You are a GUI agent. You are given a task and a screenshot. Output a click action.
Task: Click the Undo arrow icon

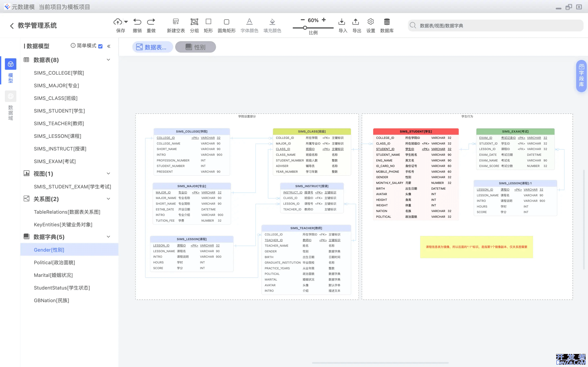tap(137, 22)
